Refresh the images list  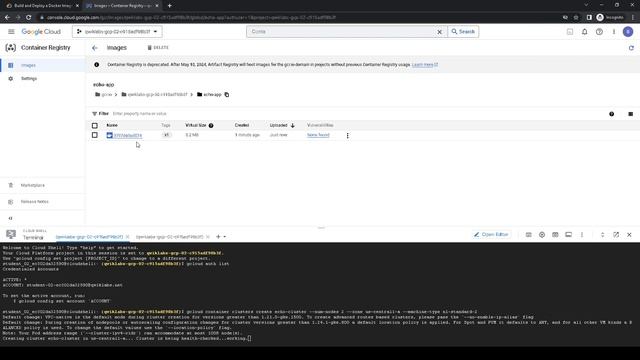pyautogui.click(x=631, y=48)
